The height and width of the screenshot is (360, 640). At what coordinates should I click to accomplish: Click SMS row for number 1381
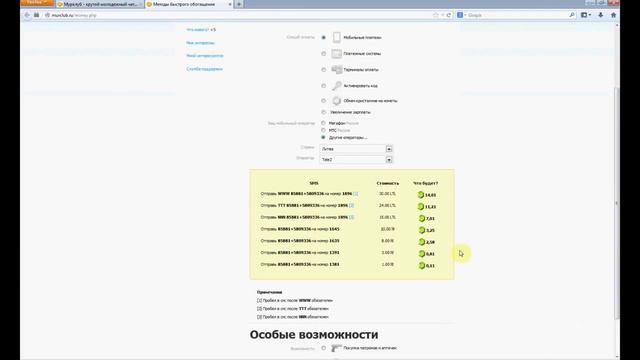300,264
